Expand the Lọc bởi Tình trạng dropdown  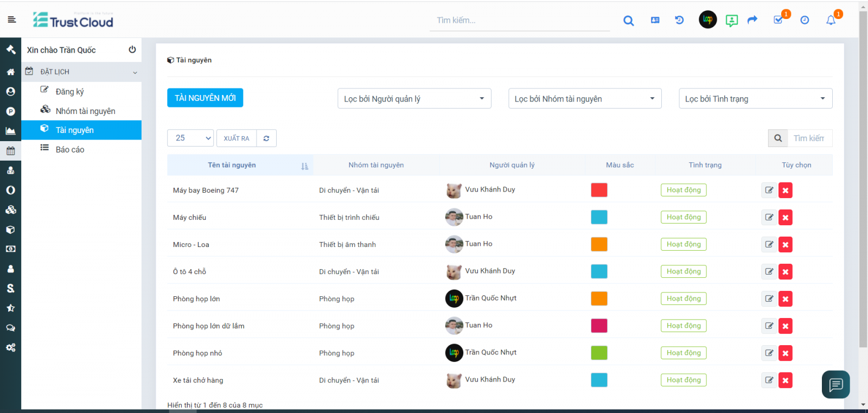click(x=755, y=99)
